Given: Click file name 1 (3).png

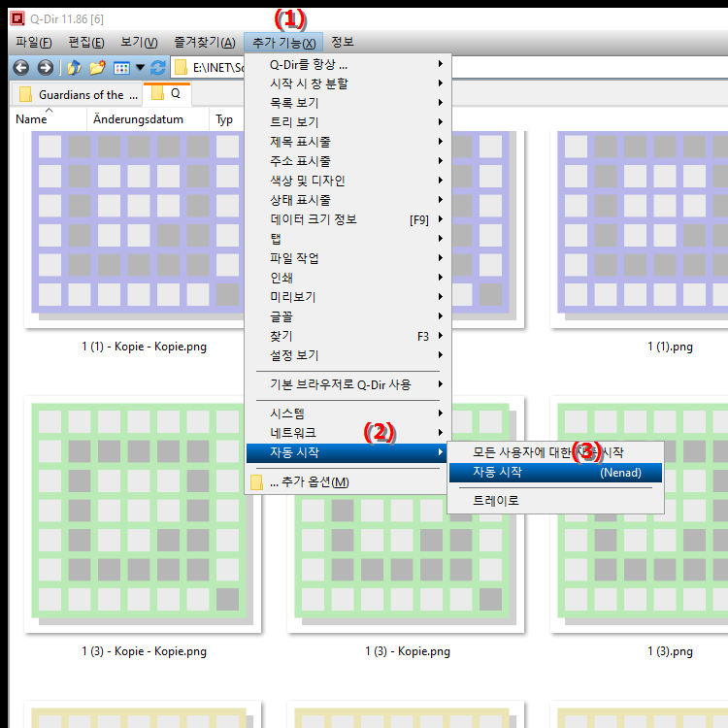Looking at the screenshot, I should coord(670,651).
